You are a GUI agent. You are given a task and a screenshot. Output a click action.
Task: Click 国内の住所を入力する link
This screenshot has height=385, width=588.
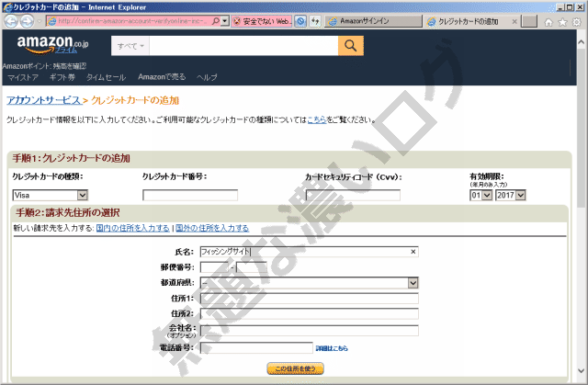tap(132, 228)
